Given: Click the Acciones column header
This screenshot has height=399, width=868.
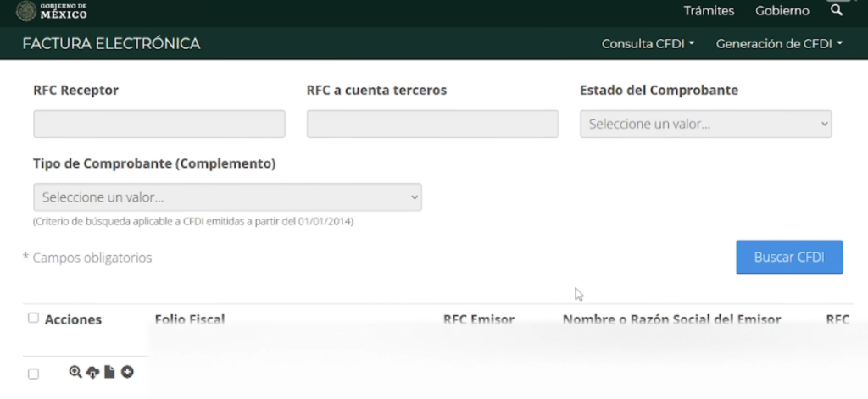Looking at the screenshot, I should point(73,320).
